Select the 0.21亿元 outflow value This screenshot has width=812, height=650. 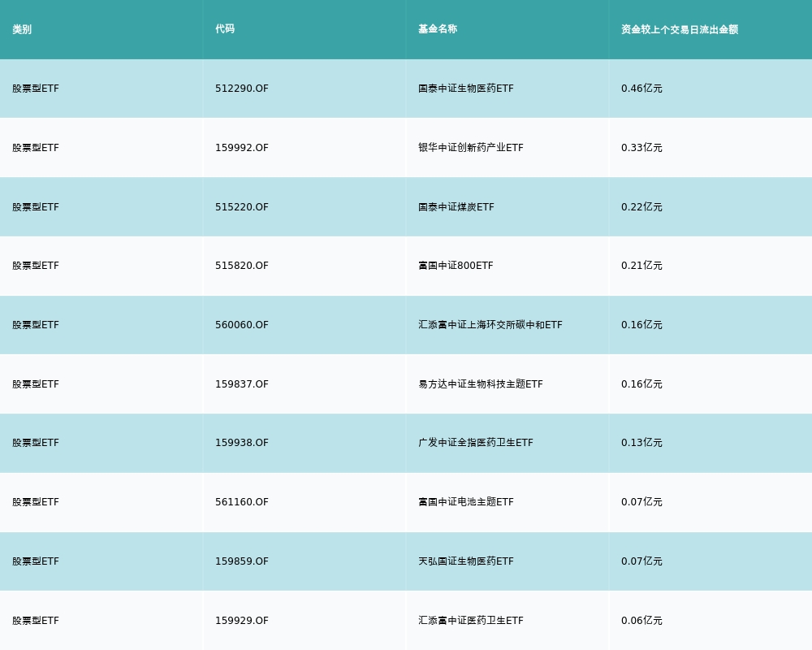click(x=641, y=266)
